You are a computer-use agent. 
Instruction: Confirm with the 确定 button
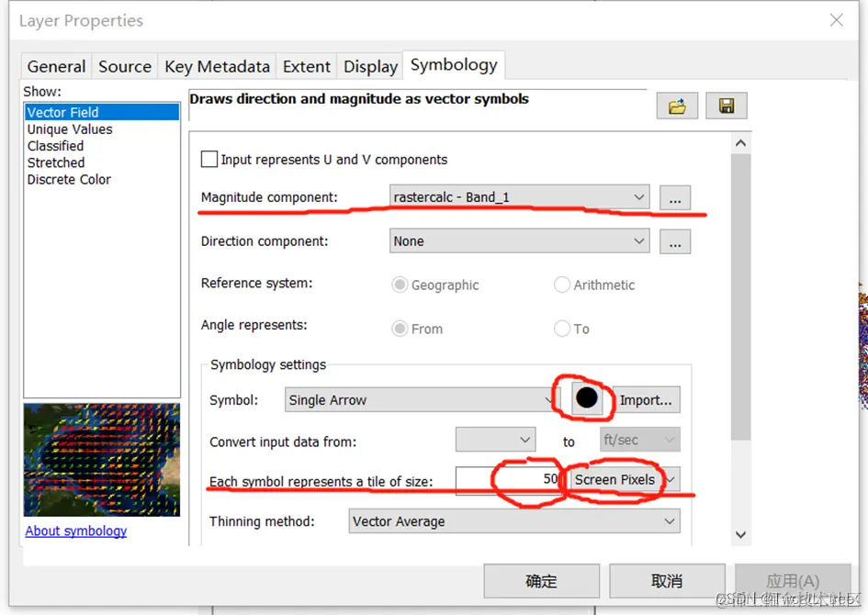coord(541,581)
